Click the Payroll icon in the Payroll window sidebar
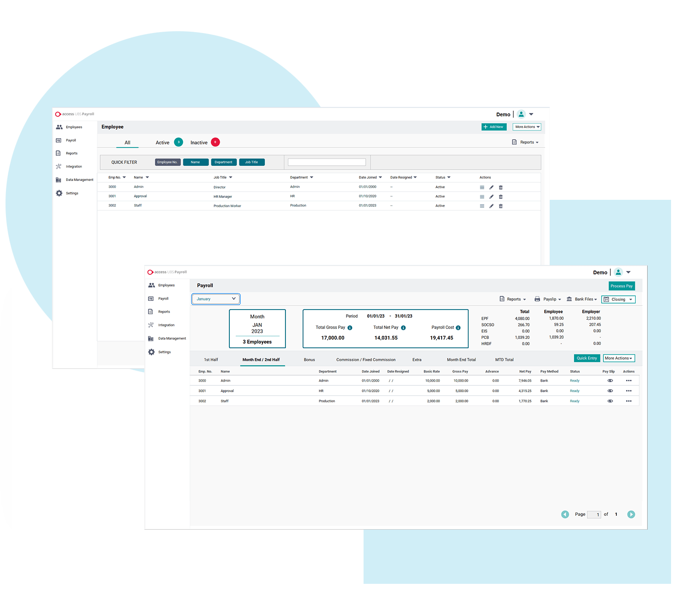 tap(151, 299)
